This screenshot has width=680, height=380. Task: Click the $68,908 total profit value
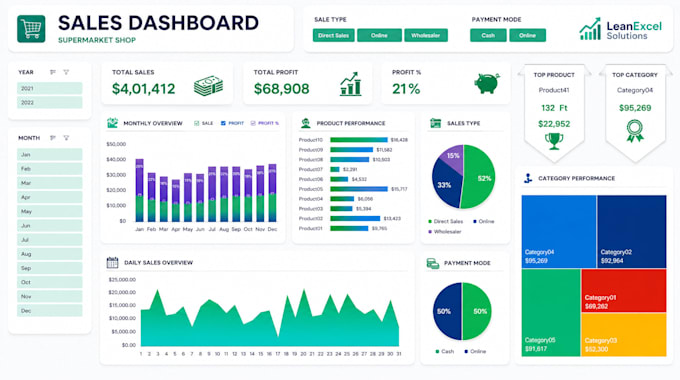pos(281,88)
